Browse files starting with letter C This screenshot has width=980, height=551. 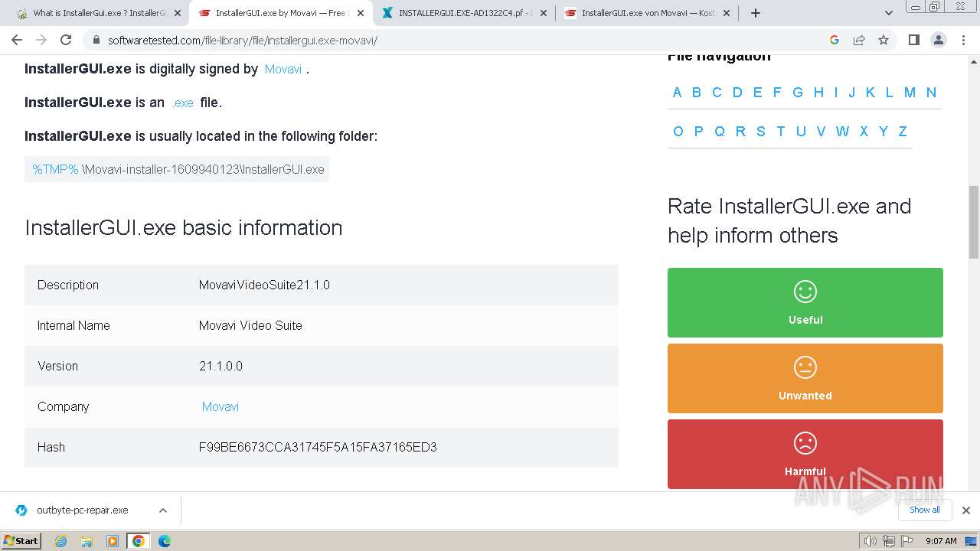[x=717, y=93]
